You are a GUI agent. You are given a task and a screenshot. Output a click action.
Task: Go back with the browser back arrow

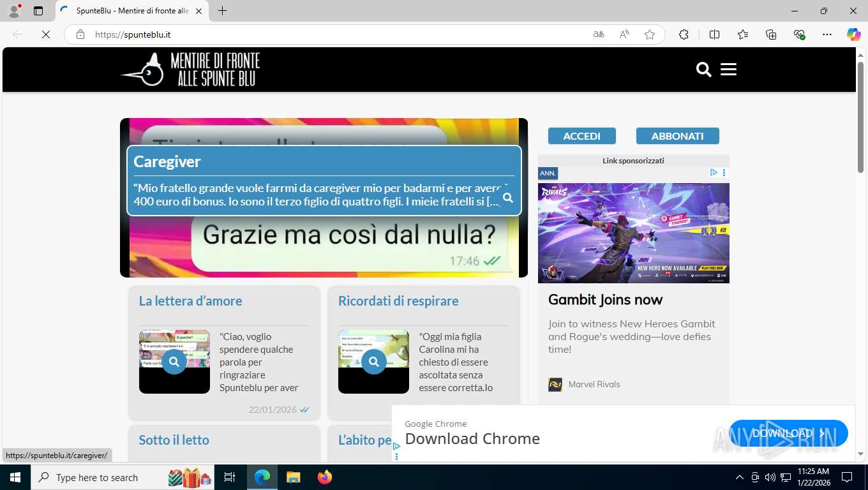18,34
